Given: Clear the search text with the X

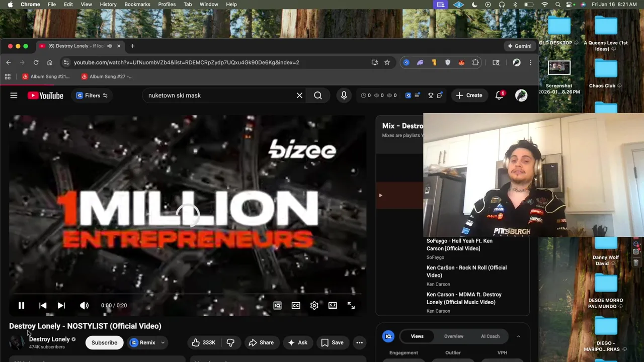Looking at the screenshot, I should [299, 95].
